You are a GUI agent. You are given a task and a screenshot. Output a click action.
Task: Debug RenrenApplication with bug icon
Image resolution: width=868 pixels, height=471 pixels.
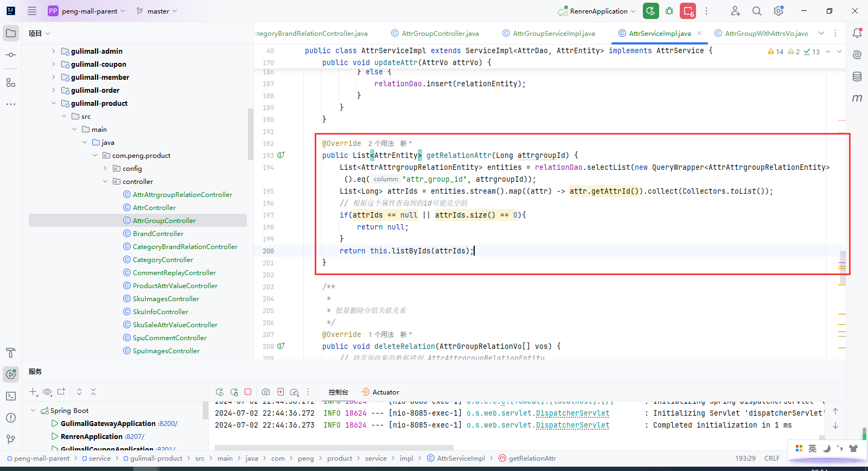point(669,11)
